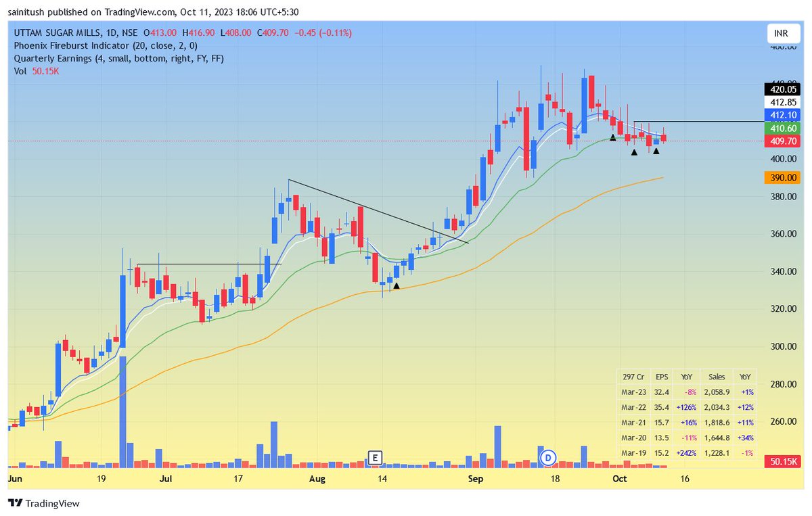Select the triangle marker below the August candle
This screenshot has width=812, height=516.
click(x=396, y=286)
